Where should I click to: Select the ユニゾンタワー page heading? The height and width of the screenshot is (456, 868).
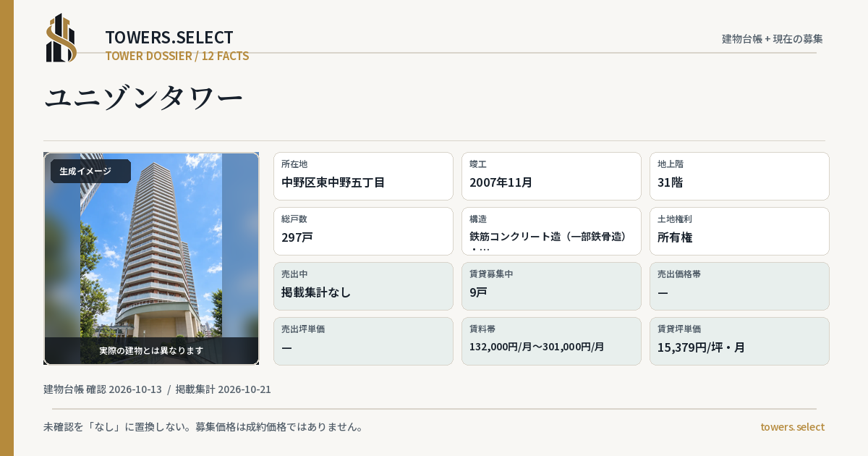pos(144,98)
